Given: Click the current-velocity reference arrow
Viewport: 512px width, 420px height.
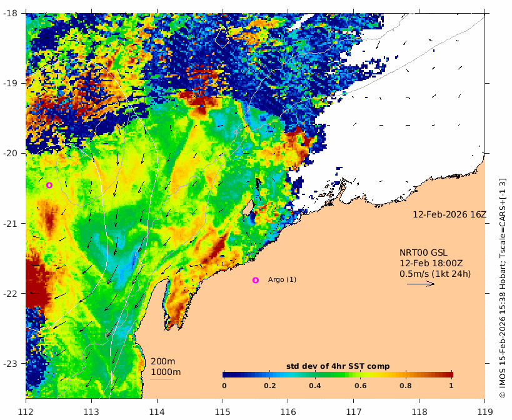Looking at the screenshot, I should coord(421,284).
